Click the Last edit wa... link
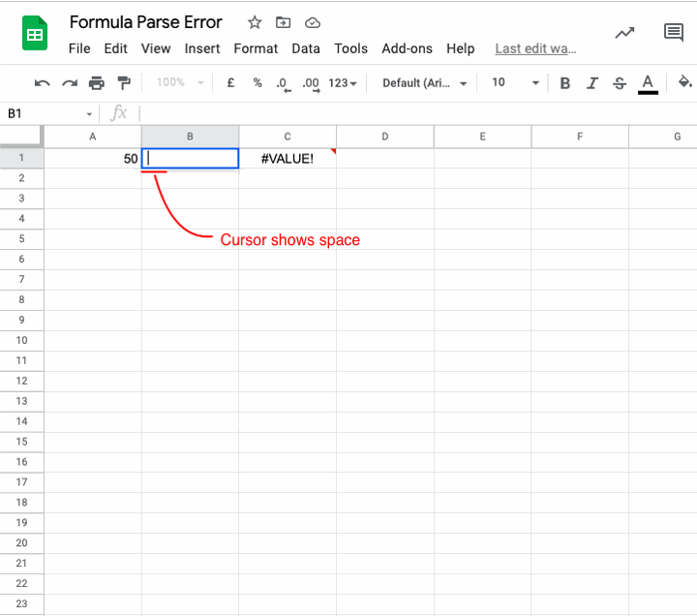 tap(535, 48)
